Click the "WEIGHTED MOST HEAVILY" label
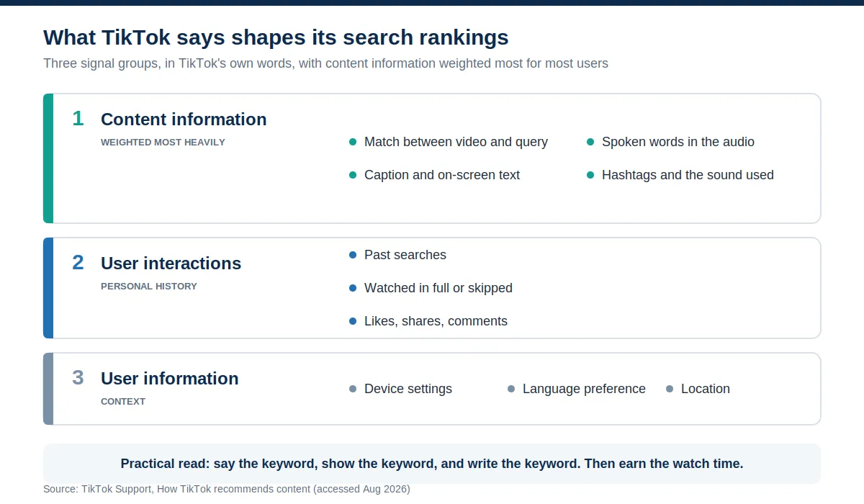 tap(163, 143)
